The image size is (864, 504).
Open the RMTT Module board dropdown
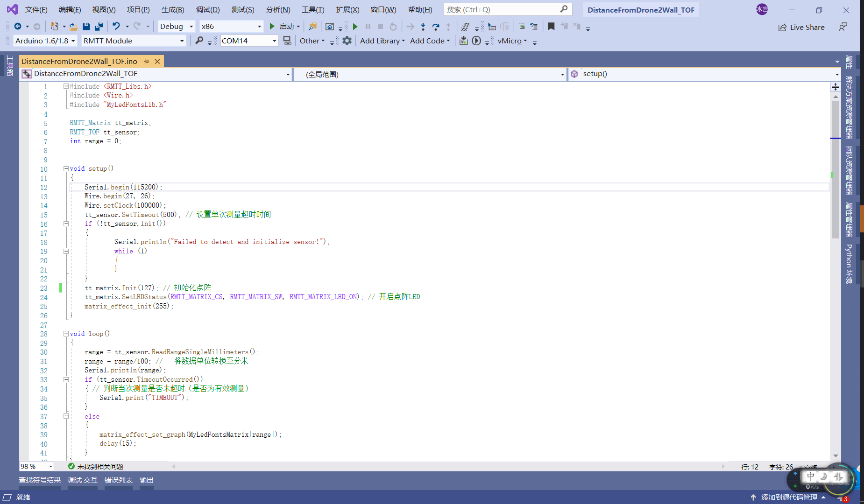tap(134, 41)
